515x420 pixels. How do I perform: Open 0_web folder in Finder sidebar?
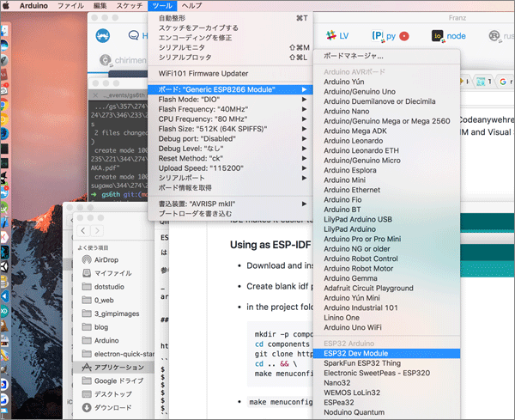(113, 301)
